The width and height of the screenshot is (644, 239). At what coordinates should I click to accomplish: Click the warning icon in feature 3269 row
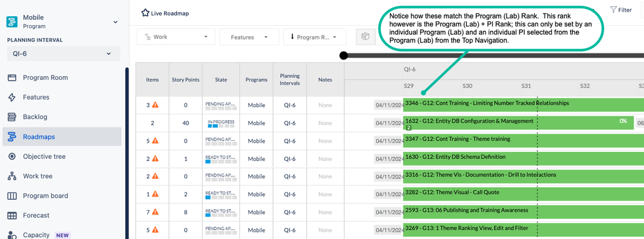click(156, 230)
